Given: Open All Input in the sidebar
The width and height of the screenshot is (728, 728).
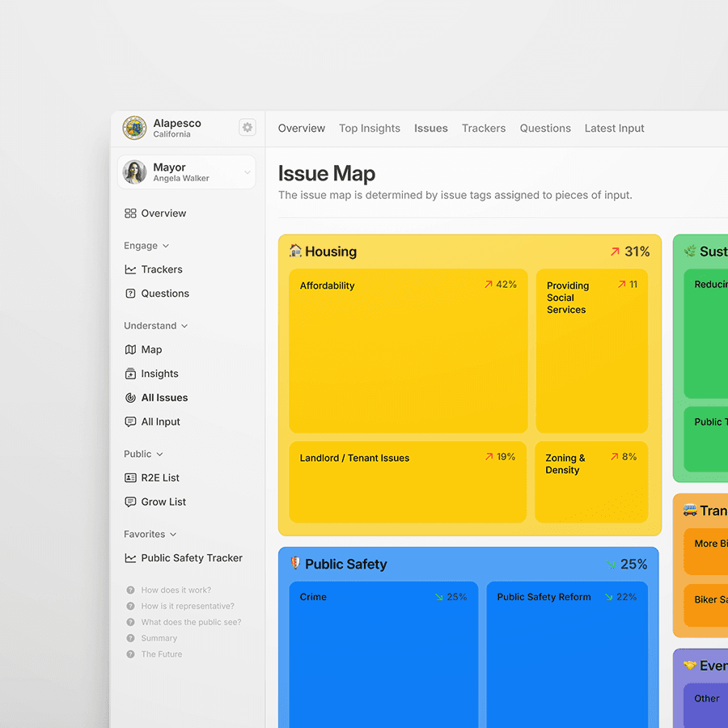Looking at the screenshot, I should [x=152, y=422].
